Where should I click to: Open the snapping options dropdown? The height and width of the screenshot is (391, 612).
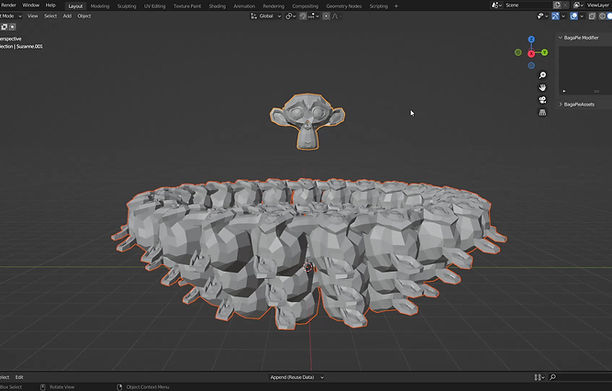tap(313, 16)
